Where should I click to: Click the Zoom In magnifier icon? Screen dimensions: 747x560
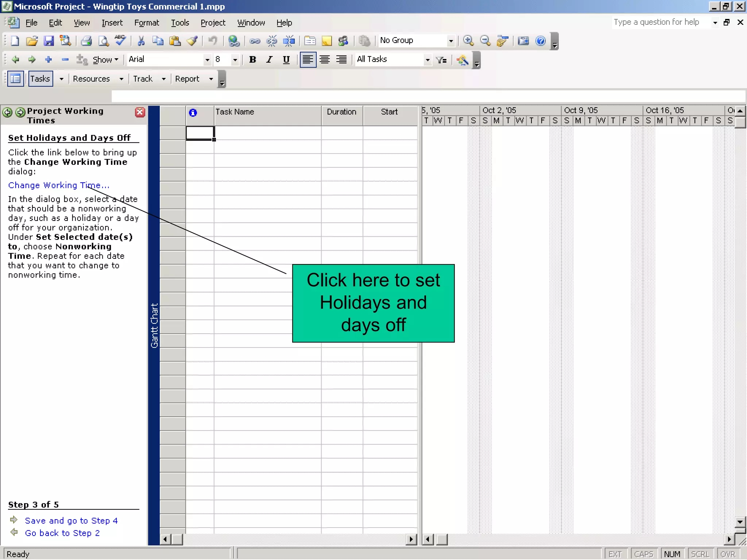click(468, 41)
